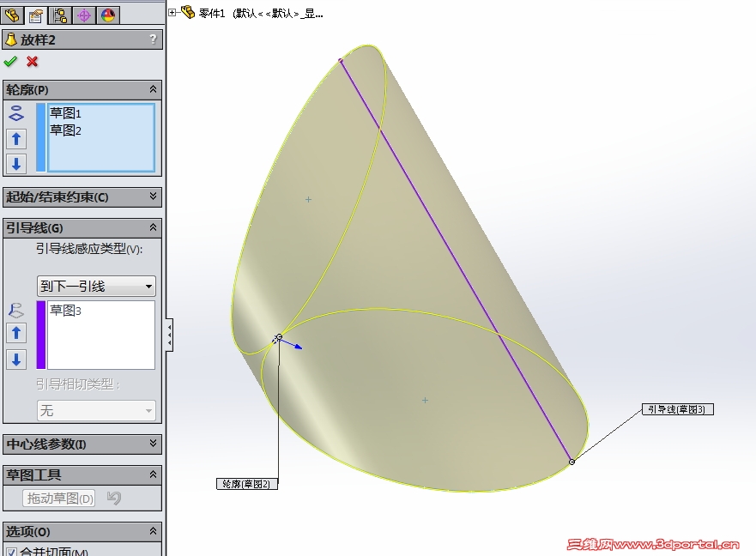Image resolution: width=756 pixels, height=556 pixels.
Task: Click the 拖动草图(D) button
Action: [59, 499]
